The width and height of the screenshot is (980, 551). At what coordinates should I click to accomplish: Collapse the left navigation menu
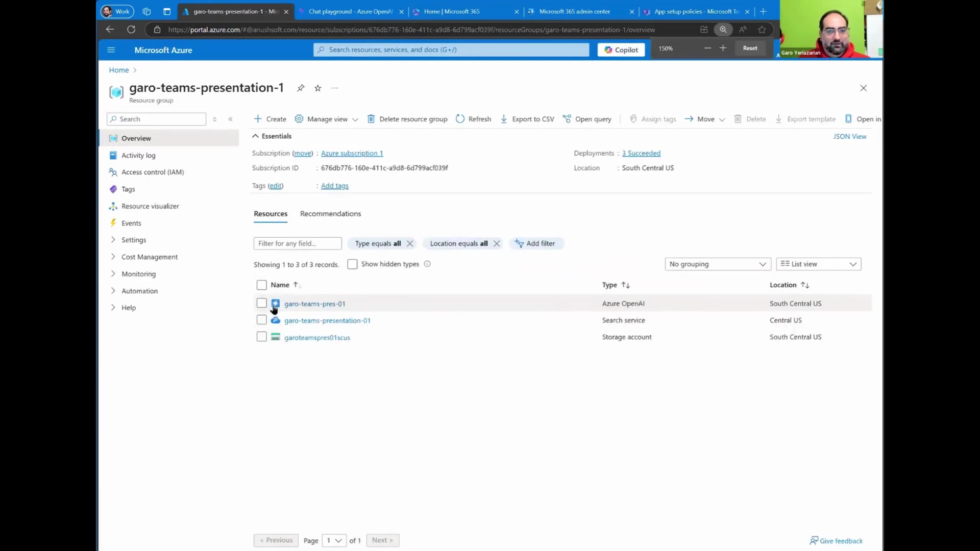[231, 119]
